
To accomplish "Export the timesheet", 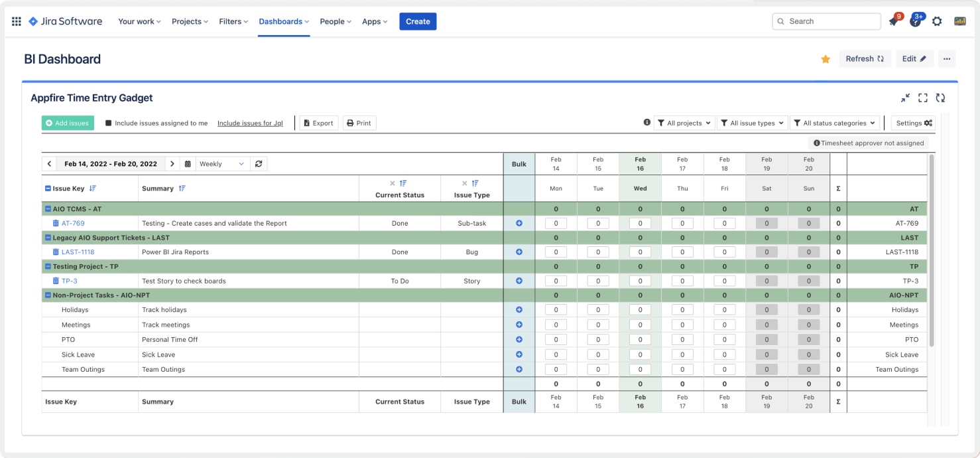I will click(x=319, y=123).
